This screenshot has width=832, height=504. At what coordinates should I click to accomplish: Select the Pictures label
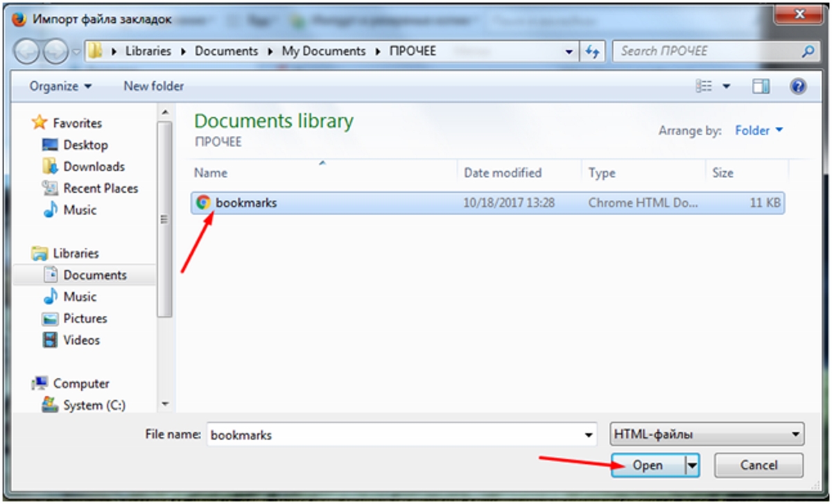tap(85, 318)
